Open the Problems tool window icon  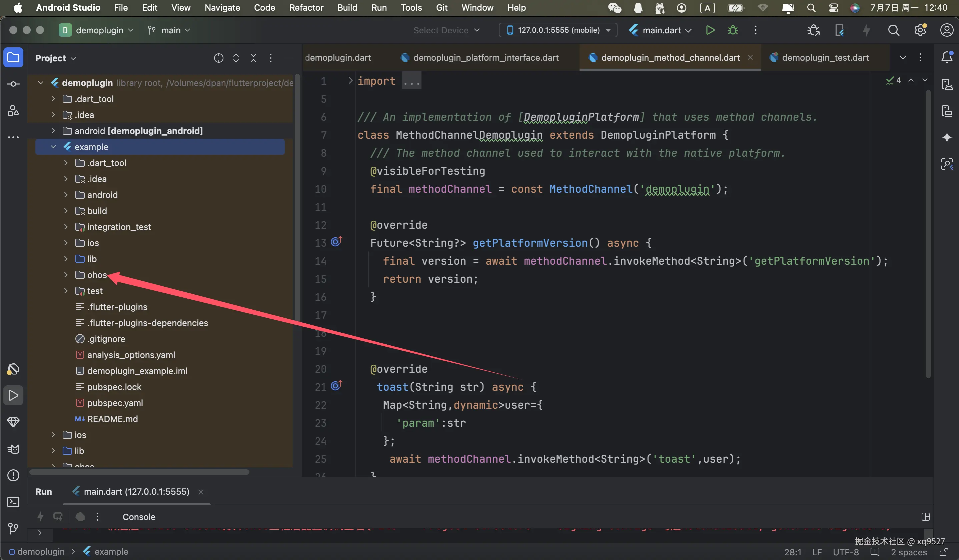(x=13, y=476)
